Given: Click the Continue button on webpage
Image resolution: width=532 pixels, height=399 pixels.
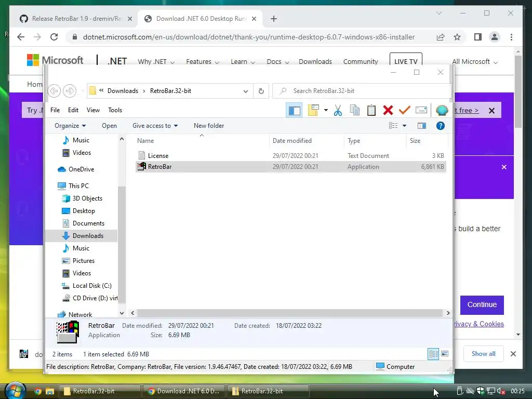Looking at the screenshot, I should [482, 304].
